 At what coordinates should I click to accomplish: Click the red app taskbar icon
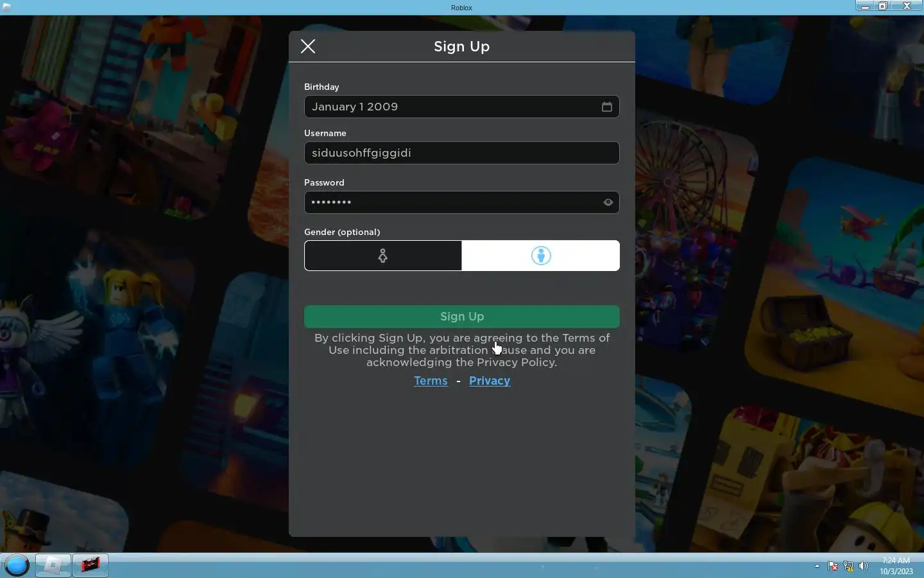point(90,565)
